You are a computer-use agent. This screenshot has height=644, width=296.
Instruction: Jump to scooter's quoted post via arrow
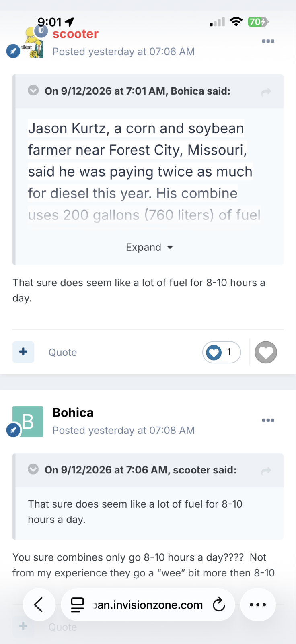tap(266, 471)
